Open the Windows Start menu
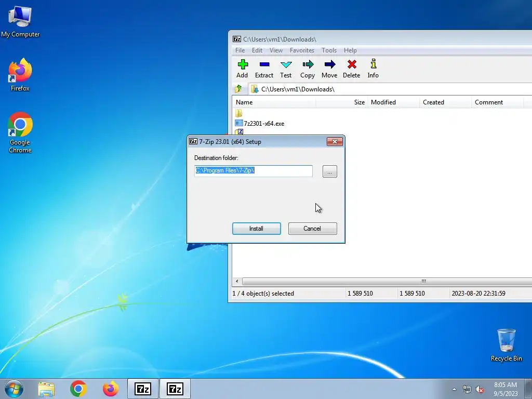The width and height of the screenshot is (532, 399). (14, 389)
